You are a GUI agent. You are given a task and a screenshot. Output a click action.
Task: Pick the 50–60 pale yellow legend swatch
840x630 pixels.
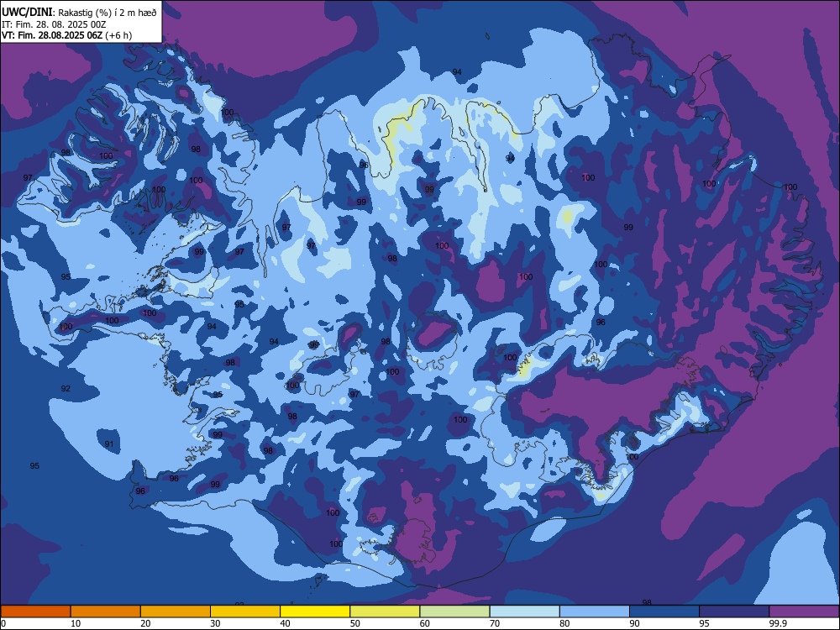[385, 612]
